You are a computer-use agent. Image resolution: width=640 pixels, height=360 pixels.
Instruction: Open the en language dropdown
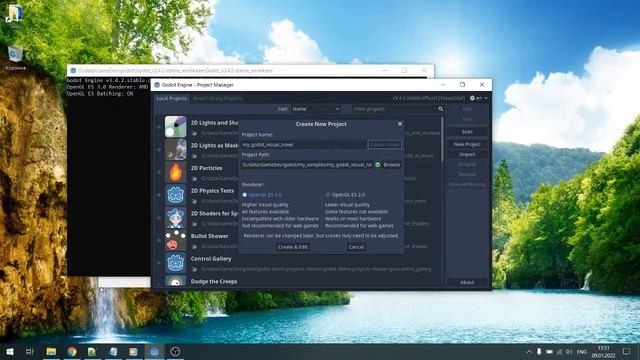pyautogui.click(x=478, y=98)
